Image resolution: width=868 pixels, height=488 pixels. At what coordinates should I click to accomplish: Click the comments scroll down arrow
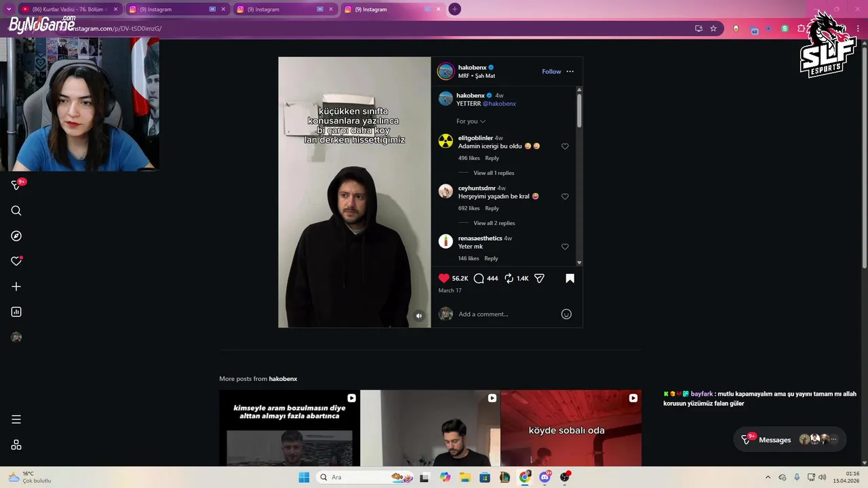click(x=579, y=262)
